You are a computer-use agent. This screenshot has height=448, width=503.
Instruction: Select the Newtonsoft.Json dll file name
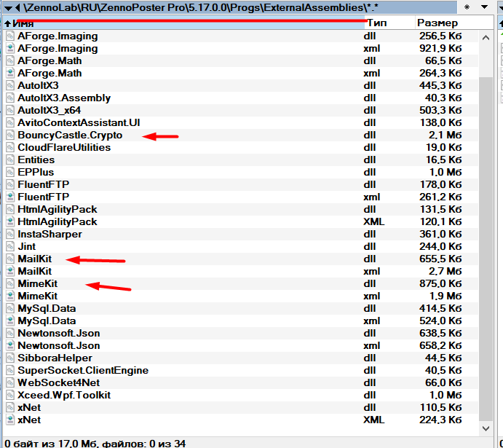pos(59,334)
